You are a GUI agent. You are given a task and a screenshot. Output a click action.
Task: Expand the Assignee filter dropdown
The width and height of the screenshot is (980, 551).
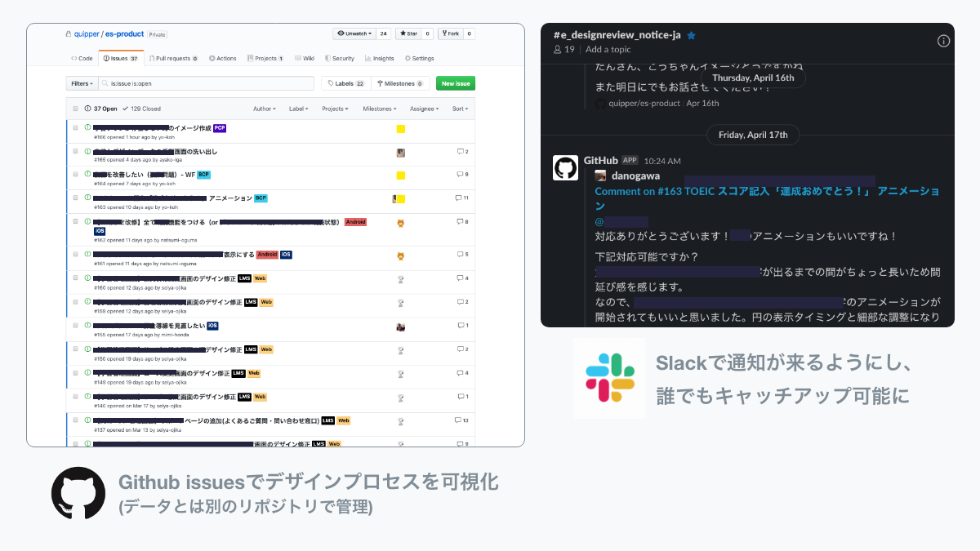[x=424, y=109]
